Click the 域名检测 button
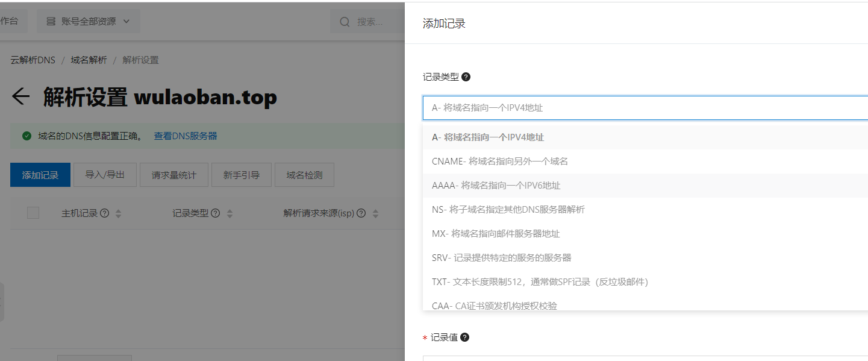The height and width of the screenshot is (361, 868). [304, 175]
